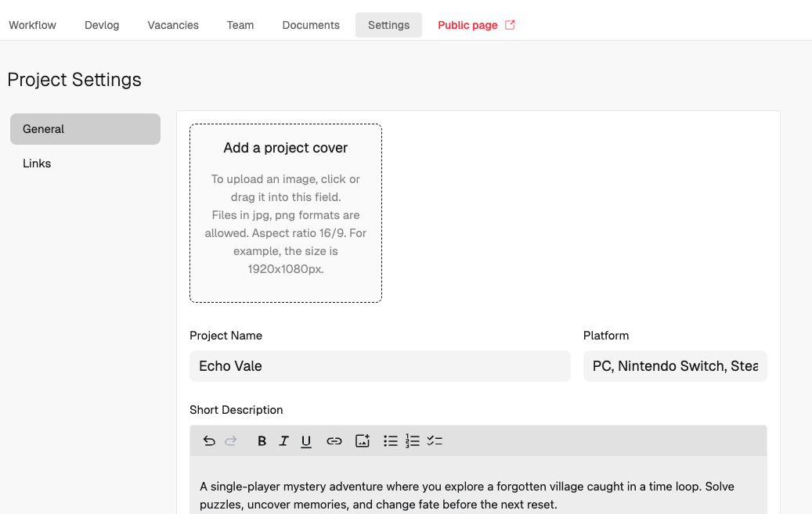Click the Redo icon in the editor toolbar
812x514 pixels.
pos(231,440)
